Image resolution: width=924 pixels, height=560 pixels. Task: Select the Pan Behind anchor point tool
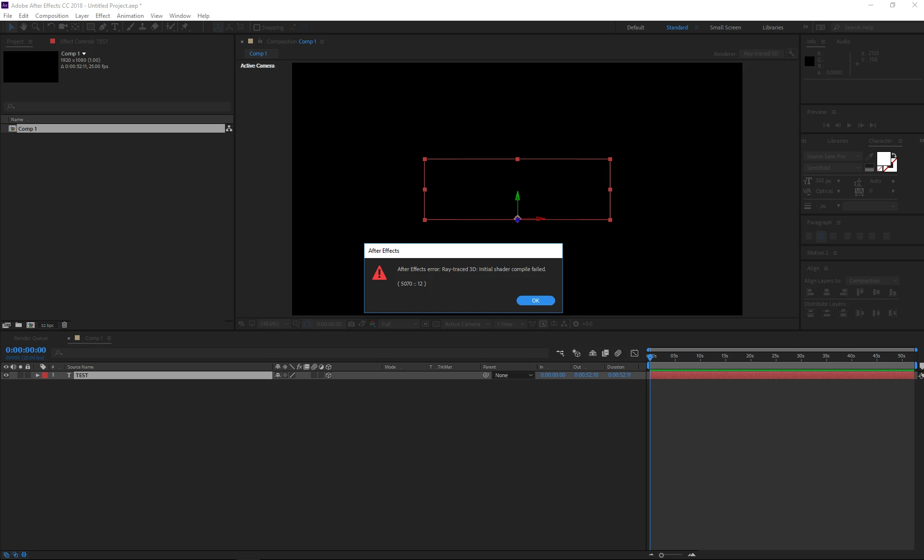[x=76, y=27]
